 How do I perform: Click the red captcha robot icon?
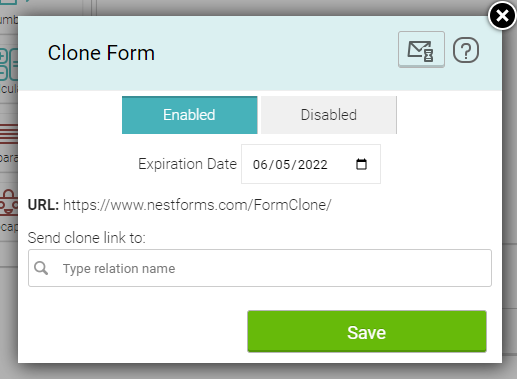point(9,202)
